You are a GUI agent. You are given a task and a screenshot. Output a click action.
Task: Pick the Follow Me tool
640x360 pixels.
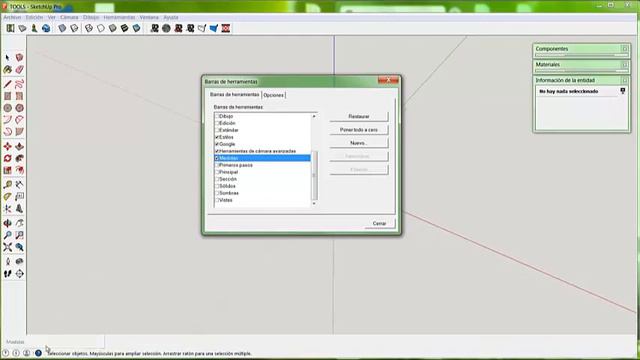click(19, 158)
